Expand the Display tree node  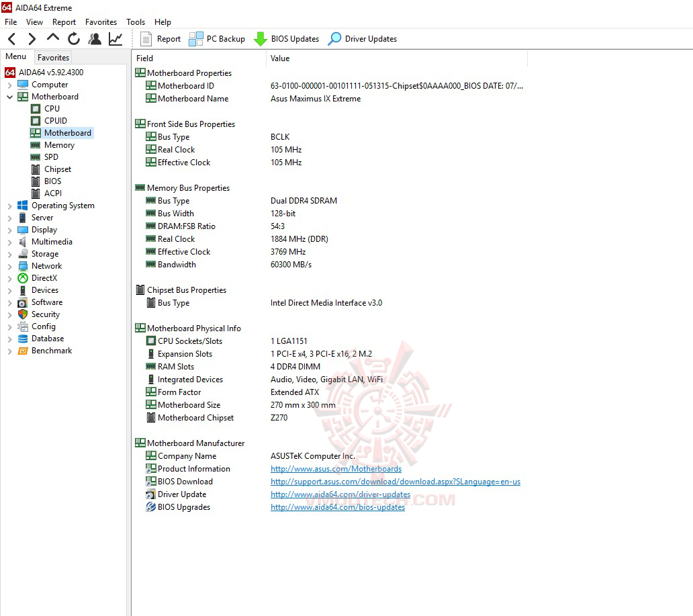click(x=9, y=230)
